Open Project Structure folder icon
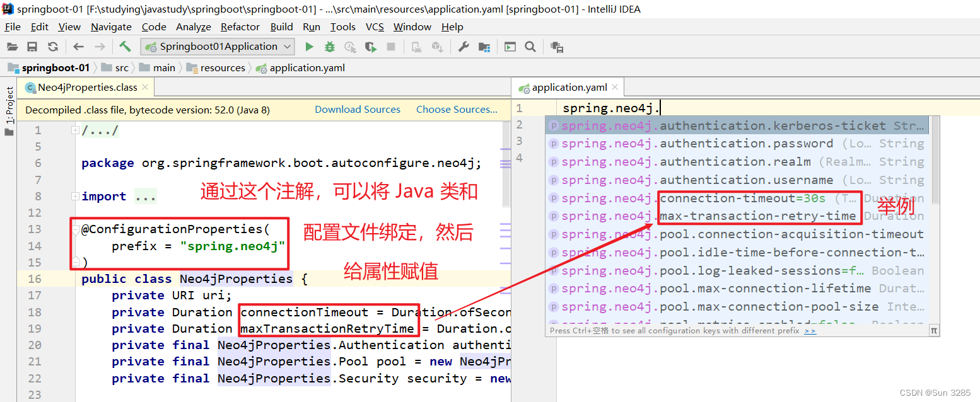The image size is (980, 402). click(484, 47)
